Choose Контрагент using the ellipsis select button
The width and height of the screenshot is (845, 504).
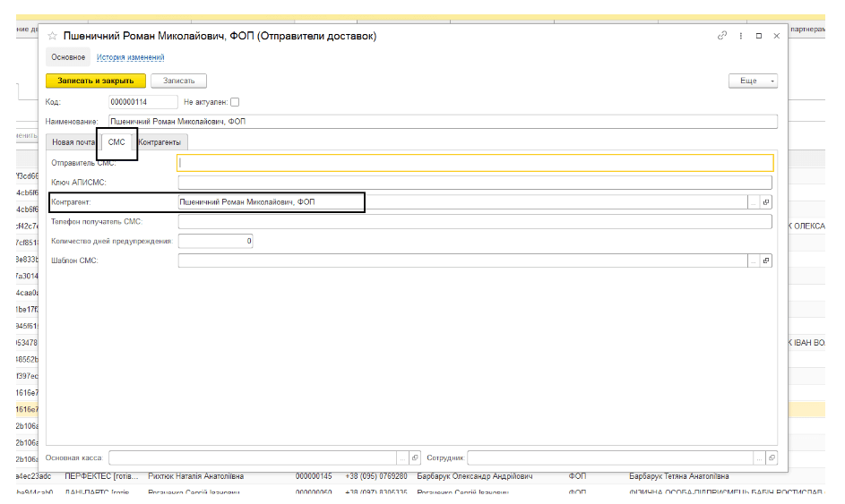tap(754, 202)
